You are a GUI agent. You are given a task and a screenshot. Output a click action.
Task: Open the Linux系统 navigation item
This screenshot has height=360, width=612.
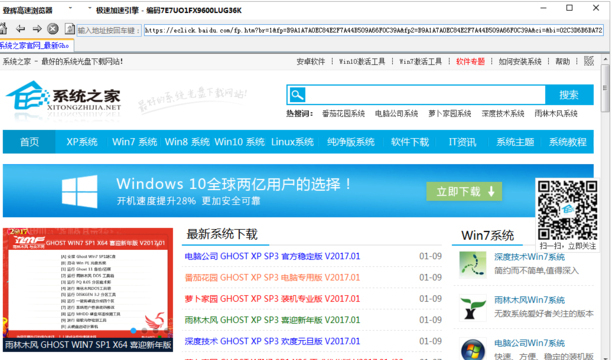[x=292, y=142]
